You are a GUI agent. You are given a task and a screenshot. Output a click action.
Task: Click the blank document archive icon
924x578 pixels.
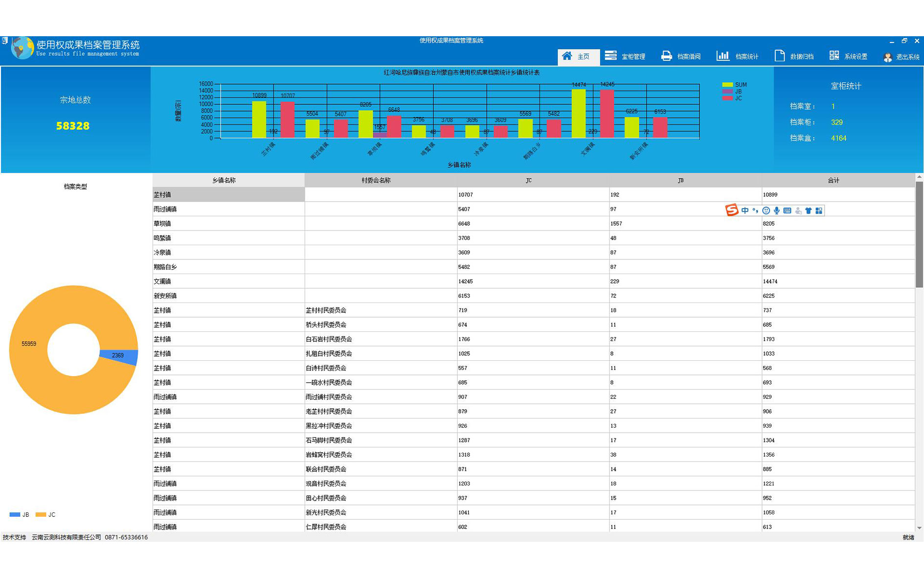(780, 56)
